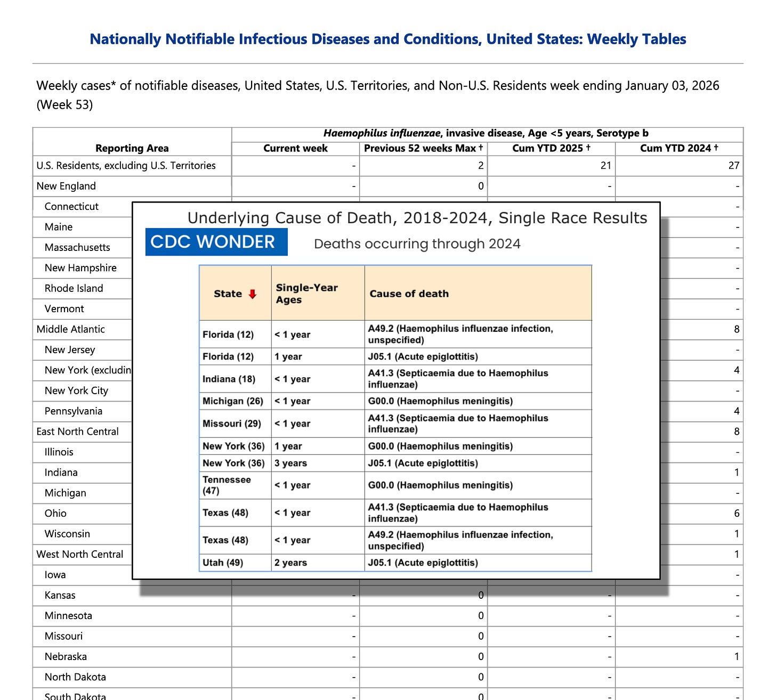Click 'G00.0 (Haemophilus meningitis)' in Michigan's row
Image resolution: width=776 pixels, height=700 pixels.
coord(440,401)
